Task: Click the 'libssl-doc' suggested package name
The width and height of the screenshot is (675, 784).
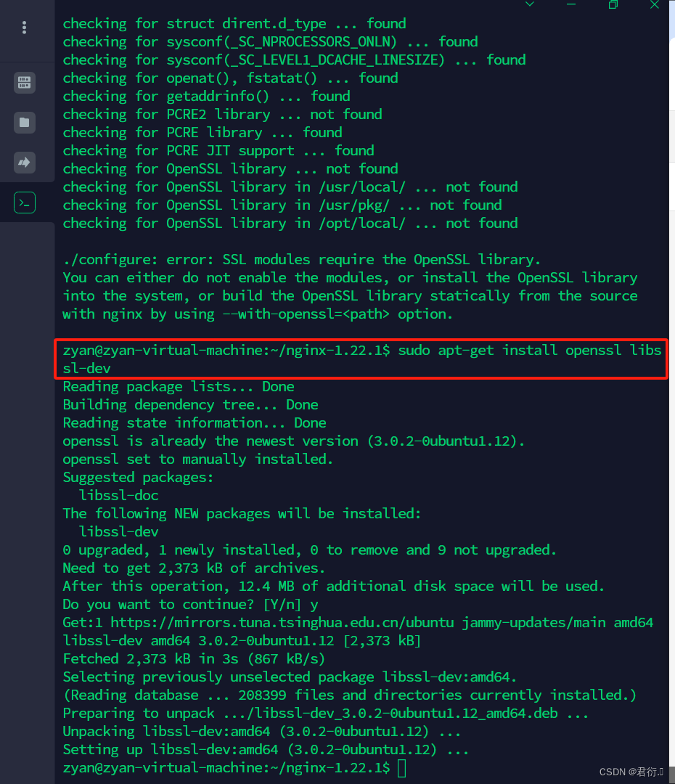Action: [119, 496]
